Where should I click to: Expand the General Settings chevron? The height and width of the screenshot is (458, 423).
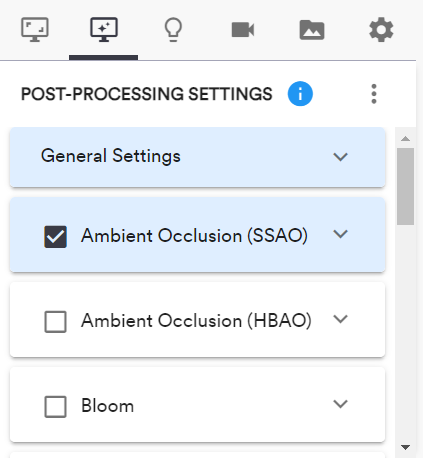pyautogui.click(x=340, y=156)
